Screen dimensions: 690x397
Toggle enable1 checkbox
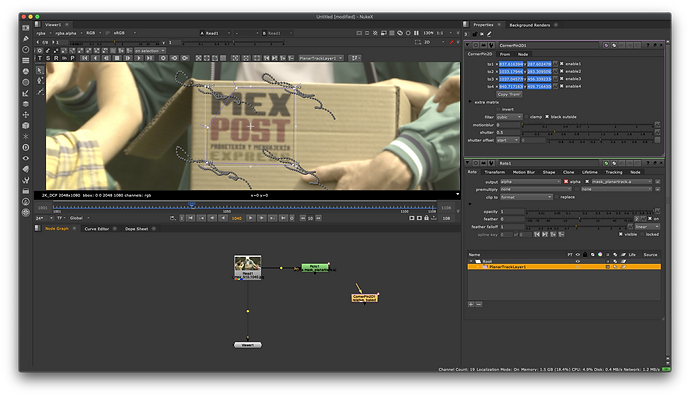coord(562,64)
